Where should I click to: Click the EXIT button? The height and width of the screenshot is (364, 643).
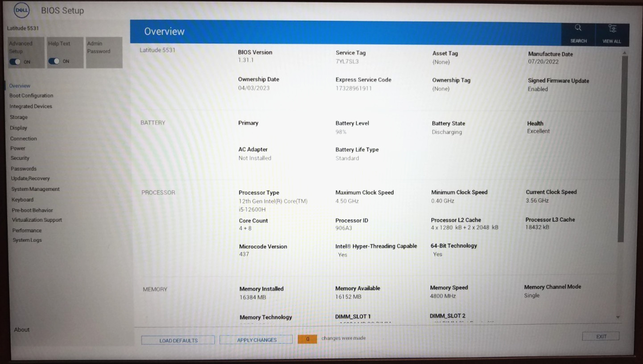[x=601, y=336]
